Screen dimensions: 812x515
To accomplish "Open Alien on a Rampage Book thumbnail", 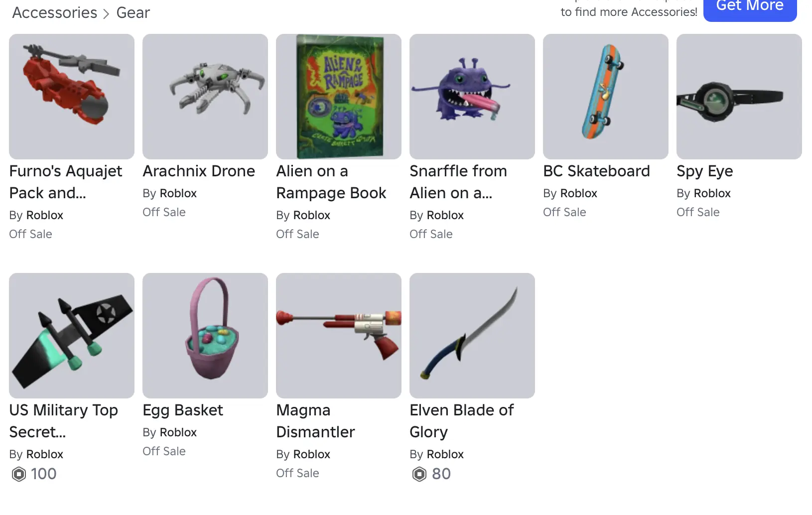I will pyautogui.click(x=339, y=97).
